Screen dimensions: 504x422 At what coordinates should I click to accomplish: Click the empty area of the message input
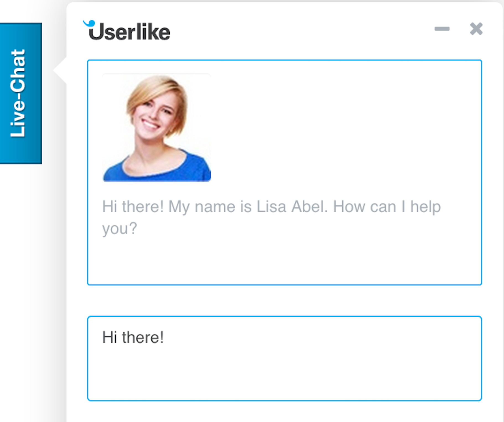click(x=304, y=376)
